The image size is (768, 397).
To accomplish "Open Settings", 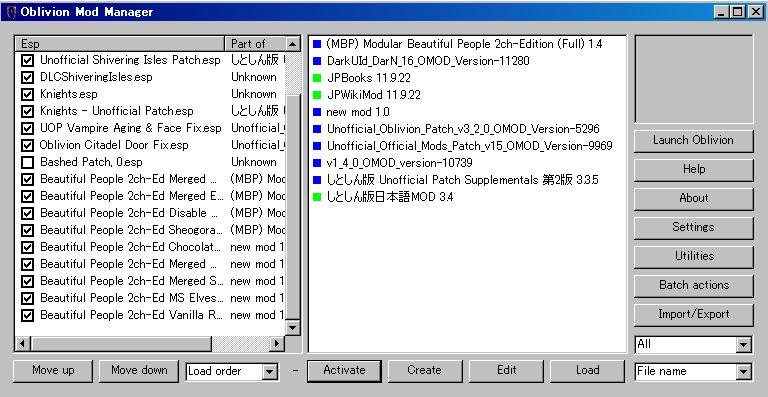I will tap(694, 228).
